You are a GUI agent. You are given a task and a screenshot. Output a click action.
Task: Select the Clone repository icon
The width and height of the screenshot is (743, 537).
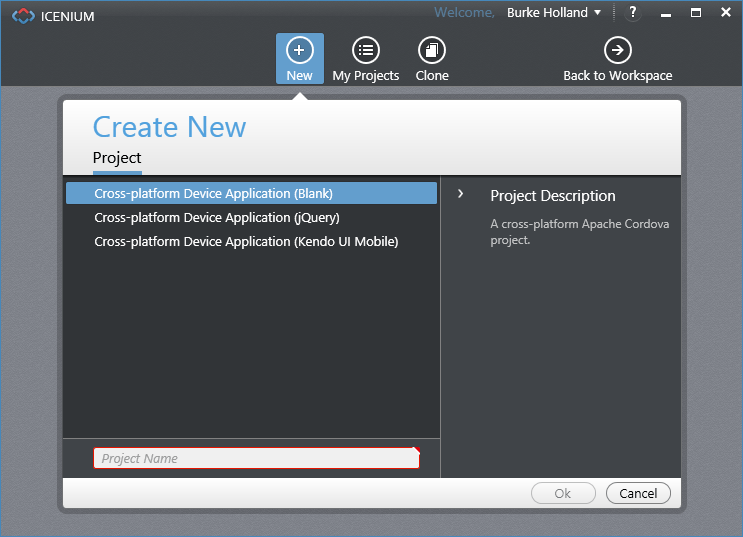432,50
